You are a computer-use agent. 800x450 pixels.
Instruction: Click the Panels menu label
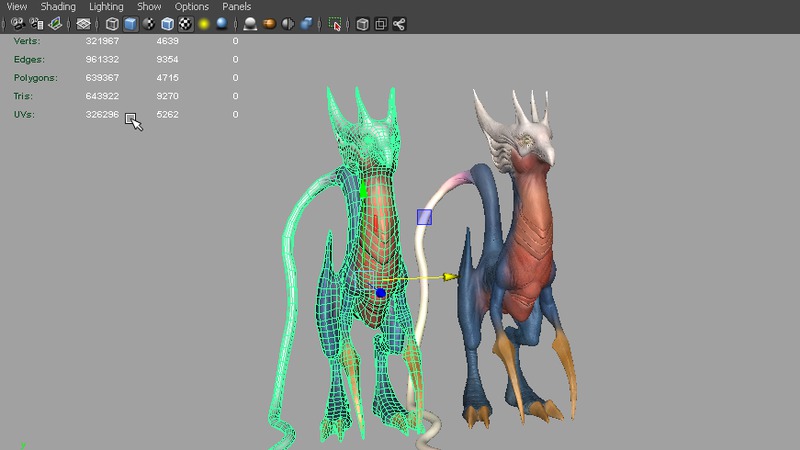[x=237, y=7]
